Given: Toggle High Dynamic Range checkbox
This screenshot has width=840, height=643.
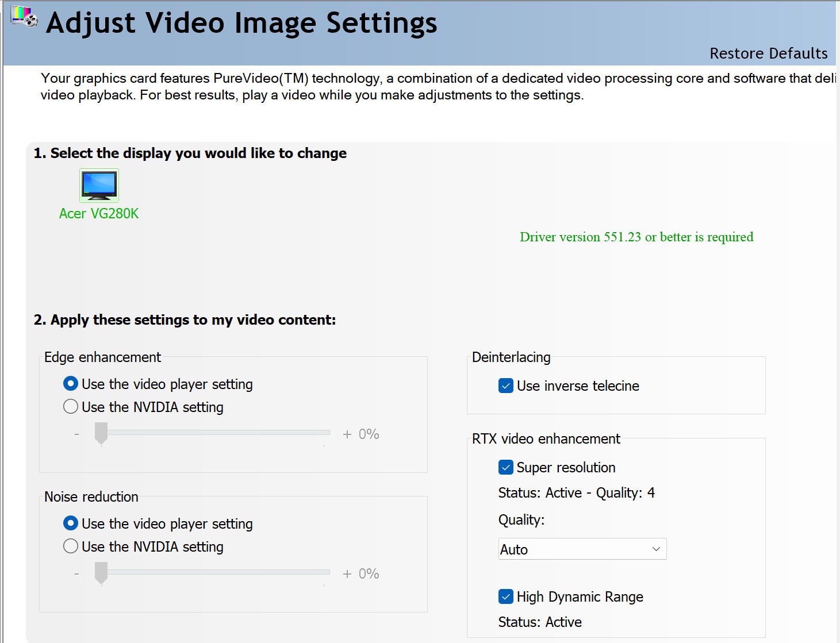Looking at the screenshot, I should pyautogui.click(x=506, y=596).
